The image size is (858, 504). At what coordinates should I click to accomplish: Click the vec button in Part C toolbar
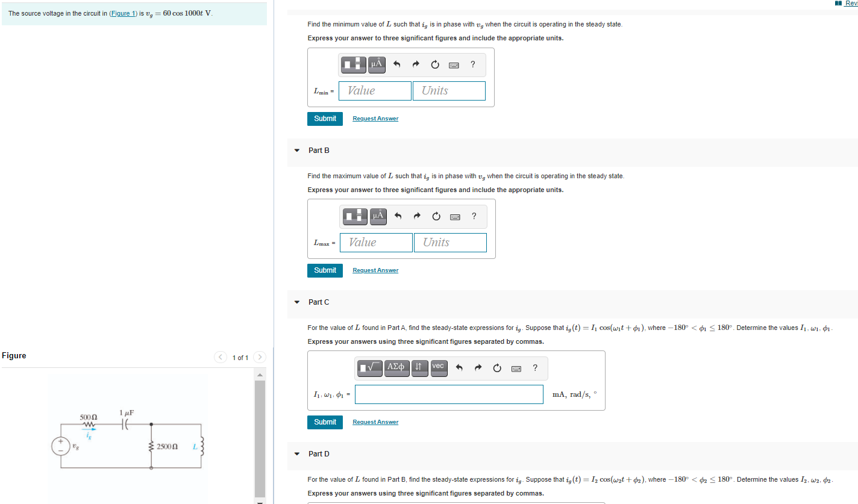pos(438,367)
